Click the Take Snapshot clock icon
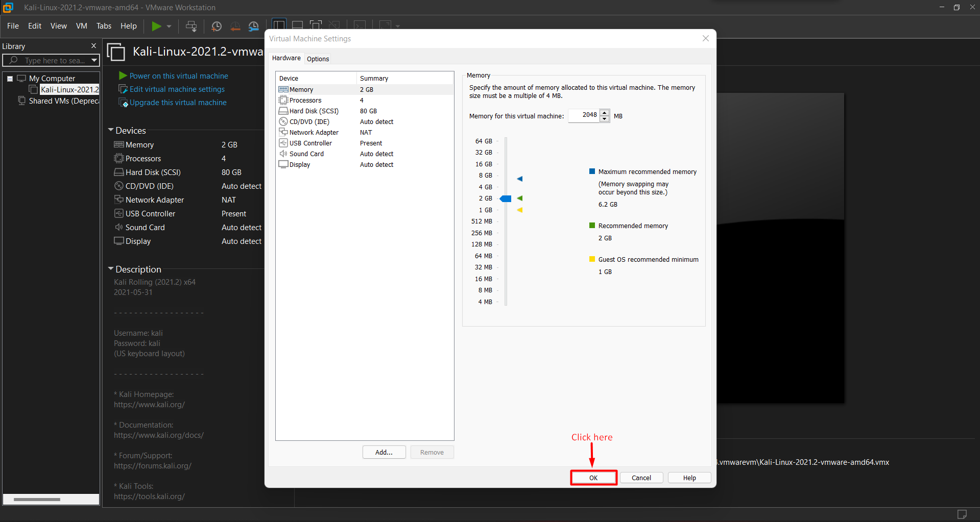980x522 pixels. (217, 26)
